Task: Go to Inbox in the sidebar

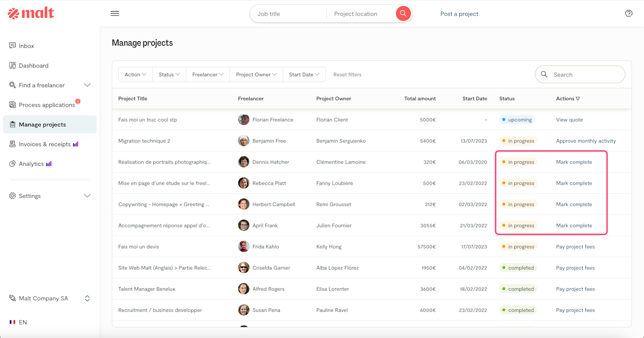Action: pos(26,46)
